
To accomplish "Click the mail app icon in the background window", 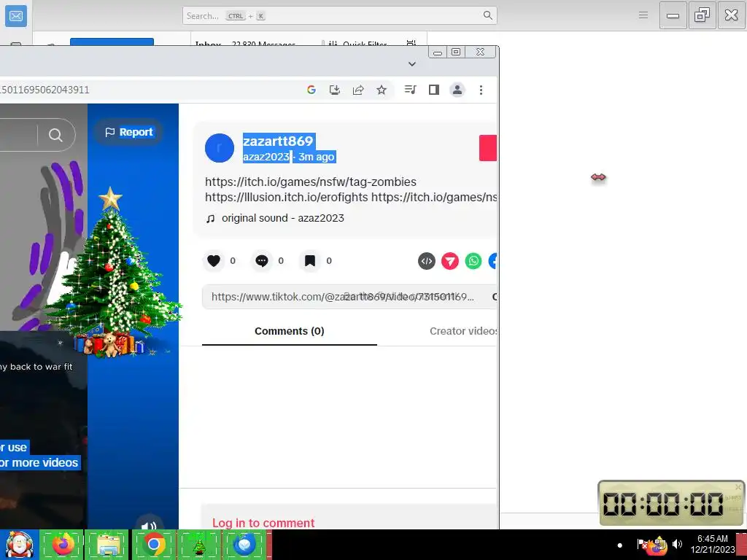I will (16, 16).
